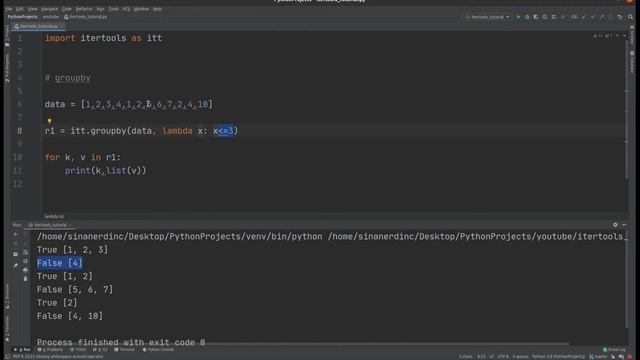Open the Git tool window at the bottom
The width and height of the screenshot is (640, 360).
(x=100, y=350)
